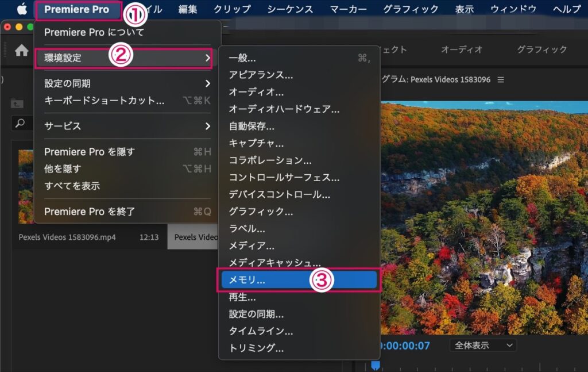This screenshot has width=588, height=372.
Task: Click the blue timecode 00:00:00:07
Action: coord(405,346)
